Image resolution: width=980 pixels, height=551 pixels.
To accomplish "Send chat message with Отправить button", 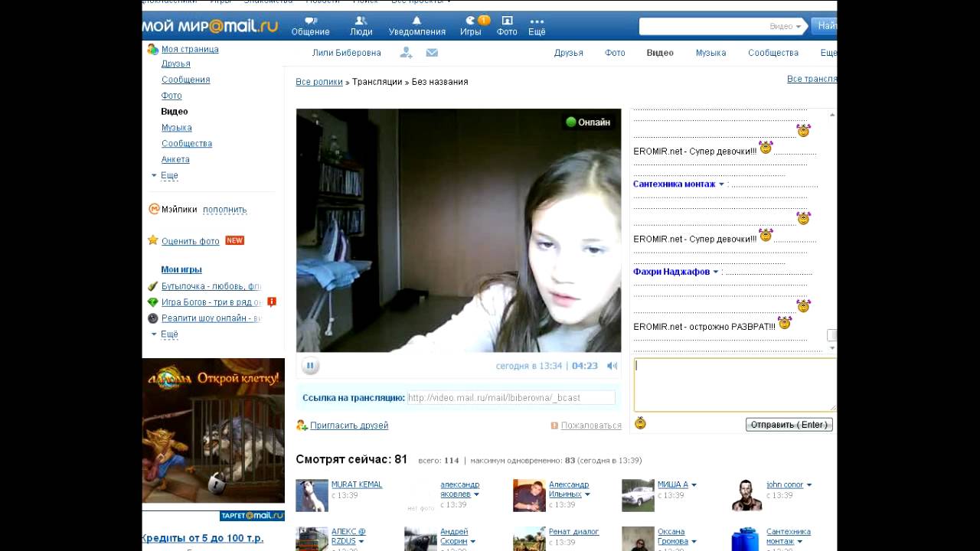I will pos(789,425).
